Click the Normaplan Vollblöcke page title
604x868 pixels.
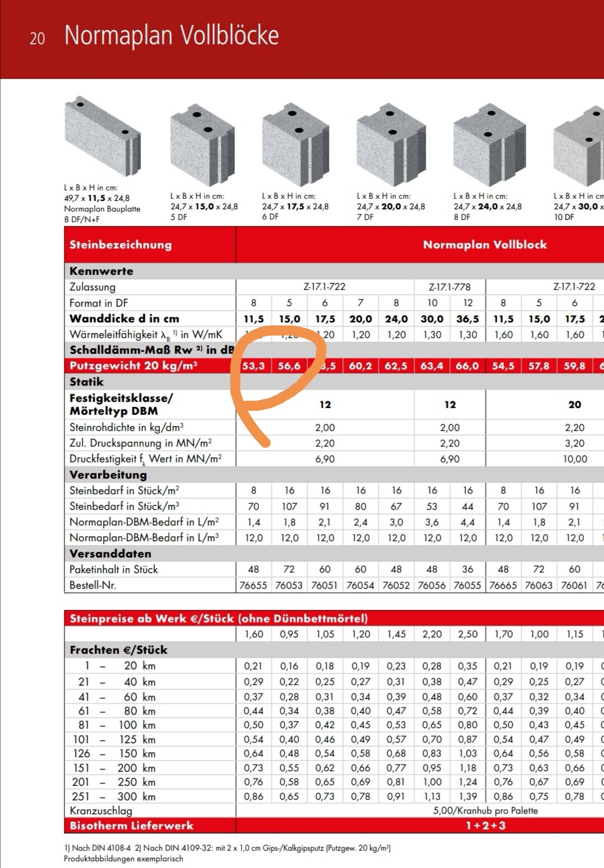point(171,35)
